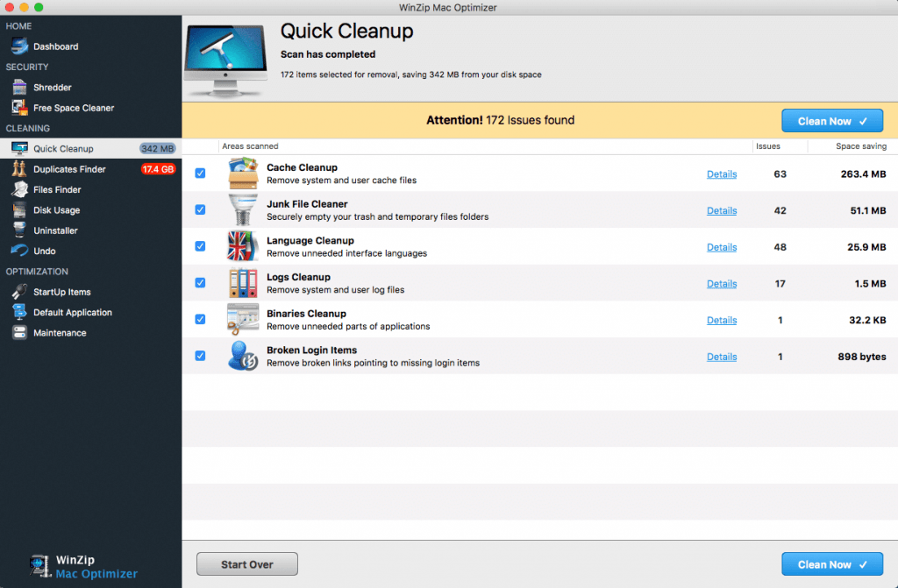Viewport: 898px width, 588px height.
Task: Open Details for Junk File Cleaner
Action: point(721,210)
